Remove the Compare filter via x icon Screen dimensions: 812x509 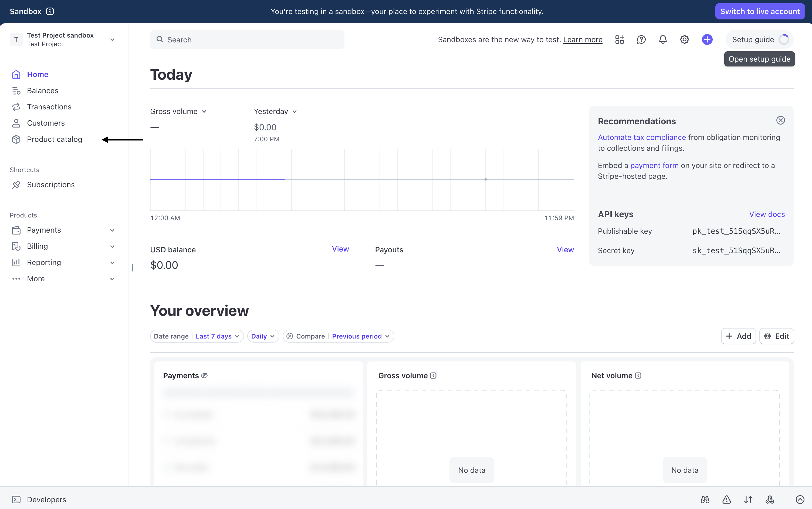point(290,336)
